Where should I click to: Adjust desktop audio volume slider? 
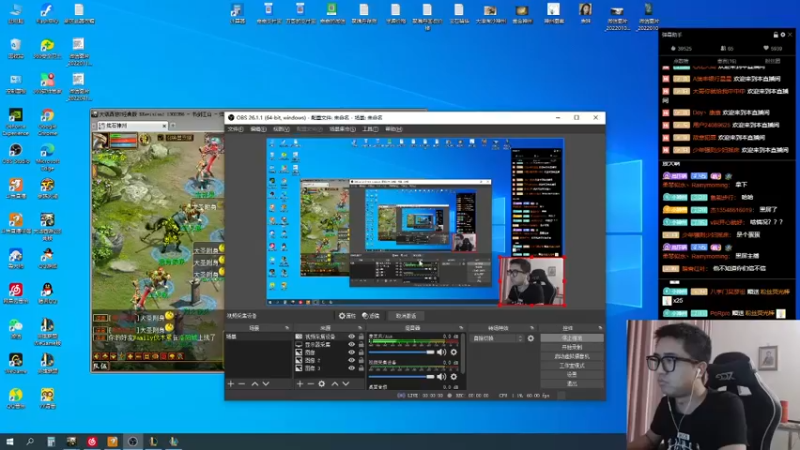coord(402,352)
